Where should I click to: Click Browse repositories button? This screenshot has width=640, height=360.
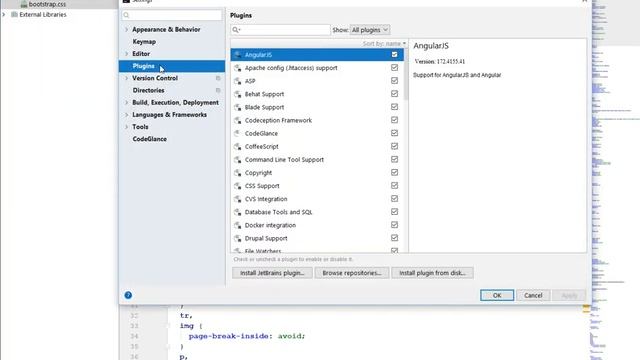pos(352,273)
